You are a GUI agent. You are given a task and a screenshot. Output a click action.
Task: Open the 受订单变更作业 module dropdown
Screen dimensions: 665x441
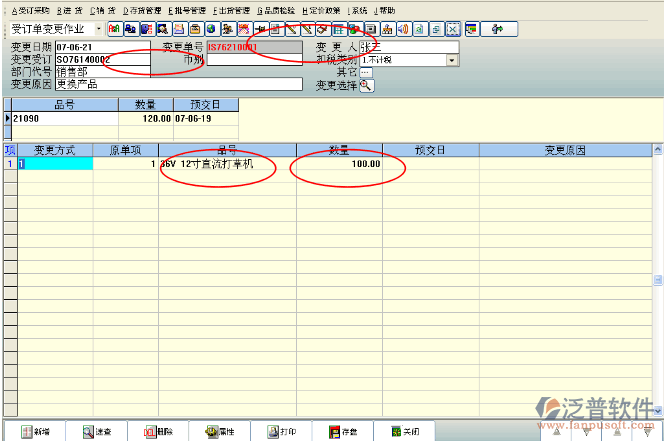98,29
